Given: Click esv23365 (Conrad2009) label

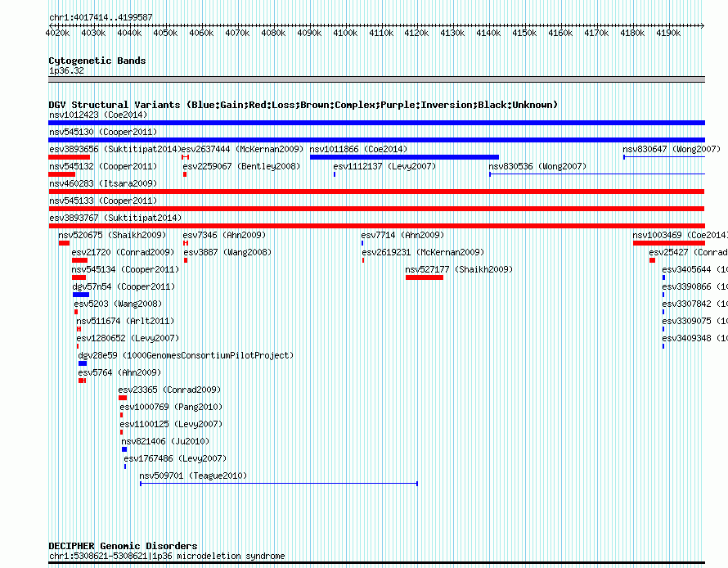Looking at the screenshot, I should [169, 390].
